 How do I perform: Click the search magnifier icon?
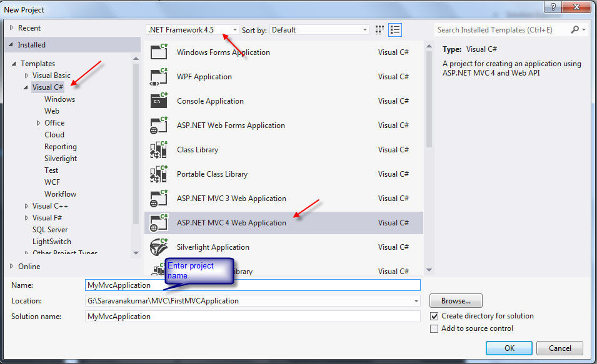(x=574, y=29)
